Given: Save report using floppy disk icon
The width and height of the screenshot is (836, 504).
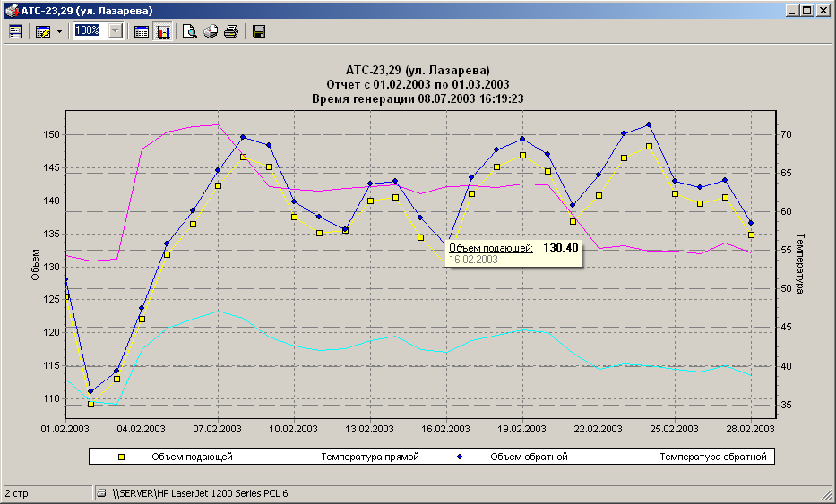Looking at the screenshot, I should (x=259, y=32).
